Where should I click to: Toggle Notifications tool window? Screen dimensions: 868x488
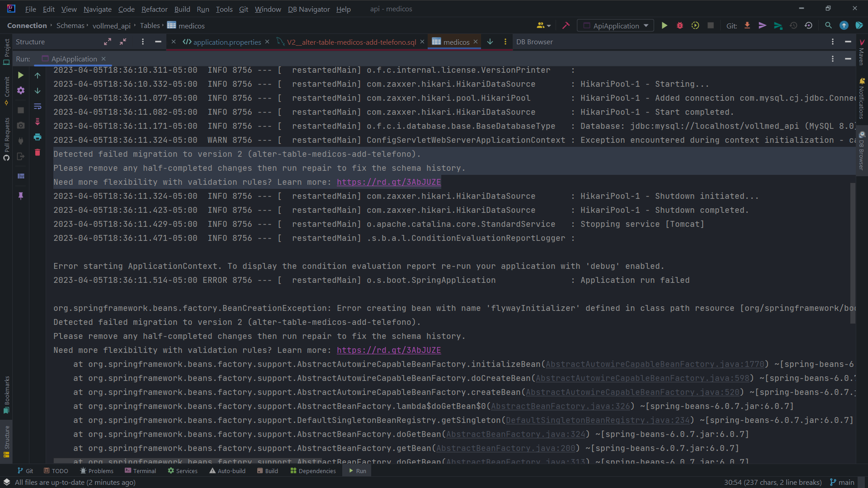click(862, 98)
